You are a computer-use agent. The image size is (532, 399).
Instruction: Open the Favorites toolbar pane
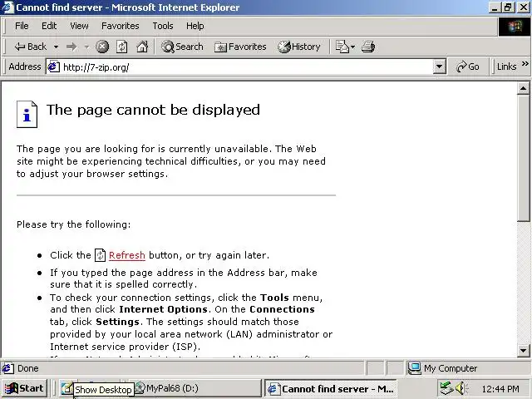(240, 47)
